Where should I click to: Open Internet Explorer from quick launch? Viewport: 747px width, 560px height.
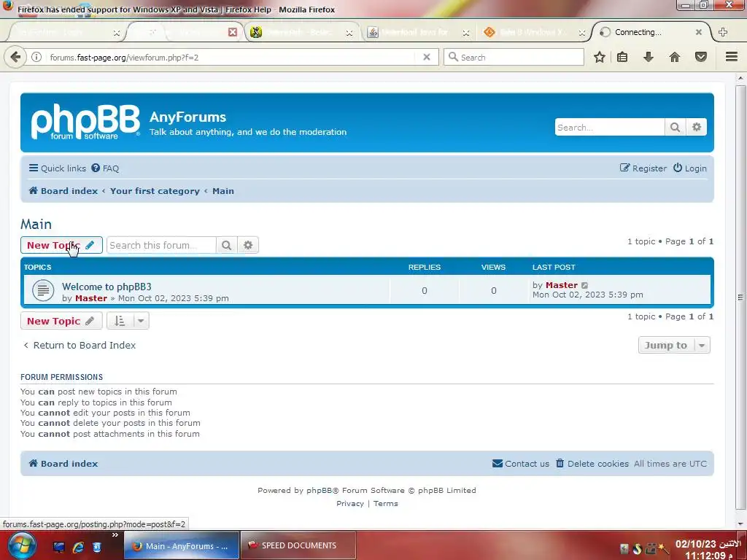pos(78,547)
